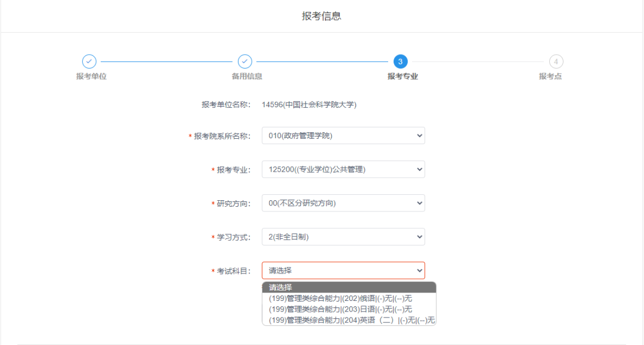Click step 1 checkmark circle 报考单位
The height and width of the screenshot is (345, 644).
click(89, 61)
